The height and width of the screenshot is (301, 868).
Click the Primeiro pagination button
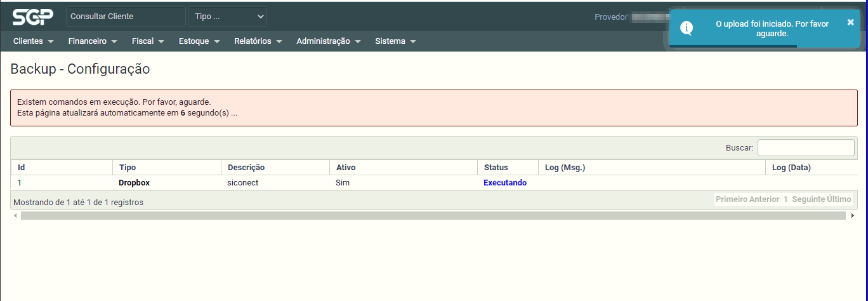pyautogui.click(x=731, y=199)
